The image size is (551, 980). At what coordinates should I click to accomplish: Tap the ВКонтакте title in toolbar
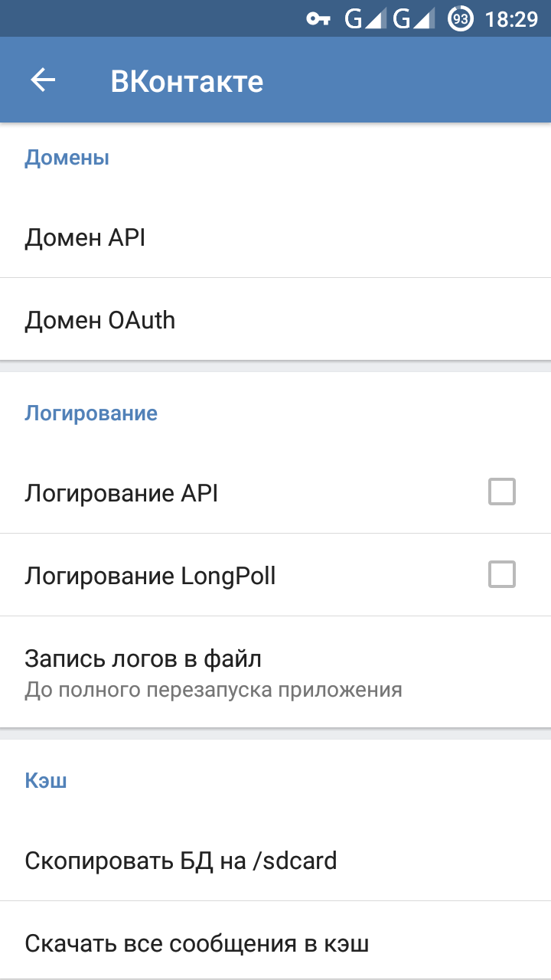tap(187, 81)
